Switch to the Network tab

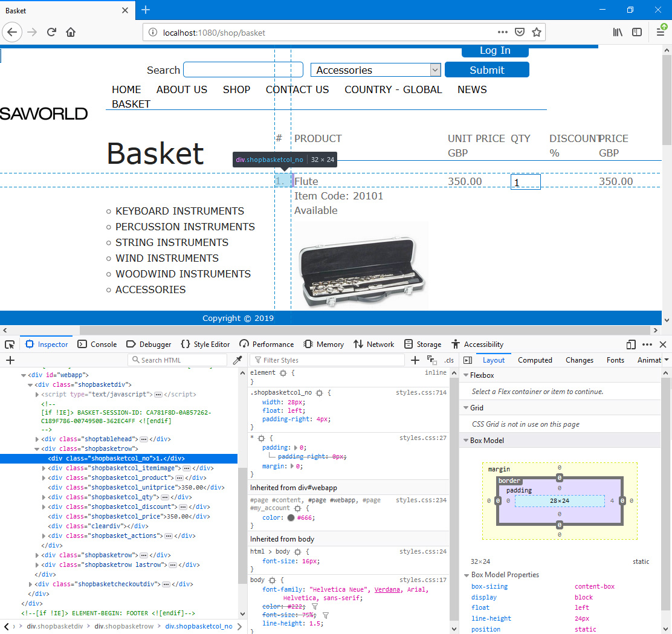point(373,344)
